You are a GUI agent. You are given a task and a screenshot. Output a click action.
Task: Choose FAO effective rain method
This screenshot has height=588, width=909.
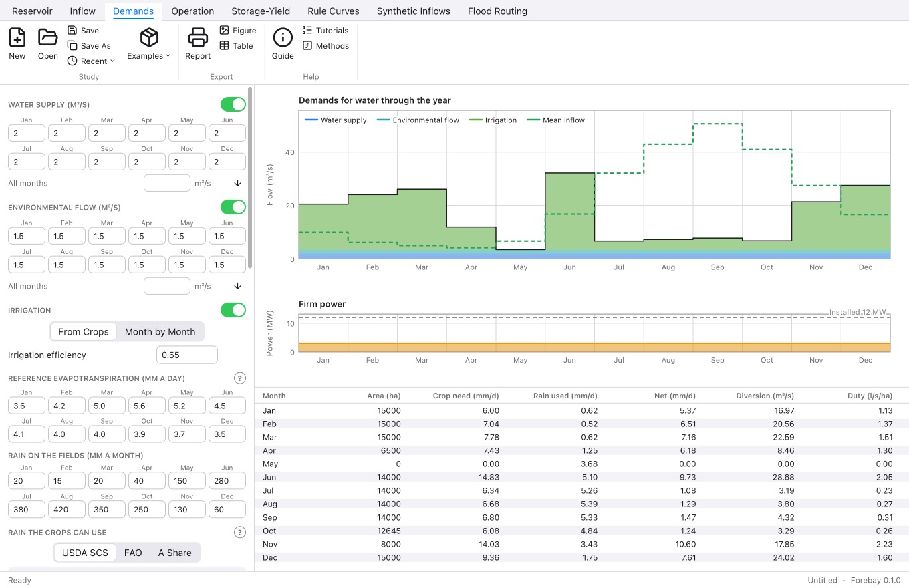pyautogui.click(x=133, y=553)
